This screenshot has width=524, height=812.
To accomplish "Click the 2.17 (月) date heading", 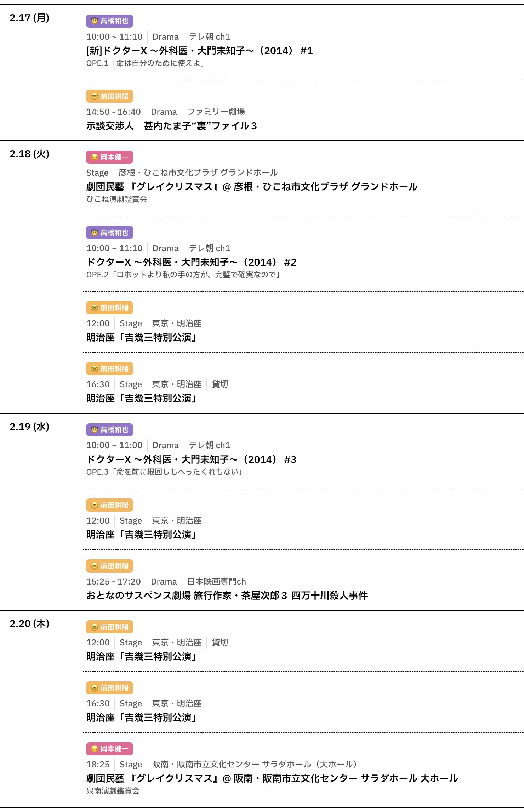I will [x=29, y=18].
